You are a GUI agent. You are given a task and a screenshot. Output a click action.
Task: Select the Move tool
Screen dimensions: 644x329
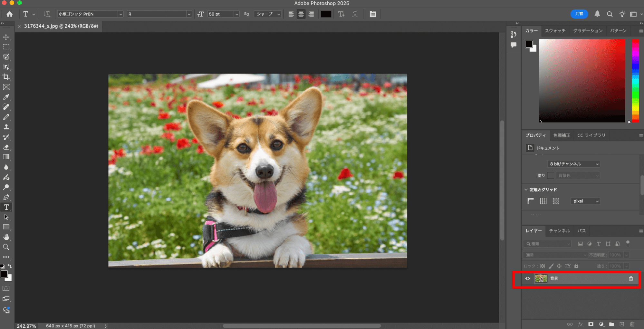click(6, 37)
